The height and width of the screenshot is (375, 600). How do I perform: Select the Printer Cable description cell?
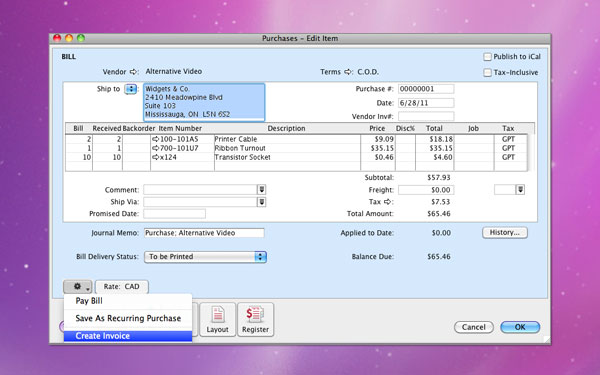pos(287,139)
